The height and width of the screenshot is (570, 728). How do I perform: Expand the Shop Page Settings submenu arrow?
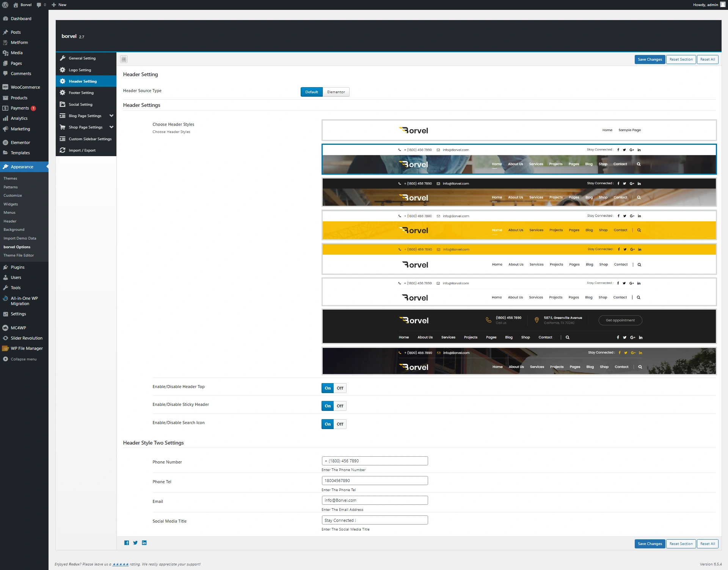111,127
